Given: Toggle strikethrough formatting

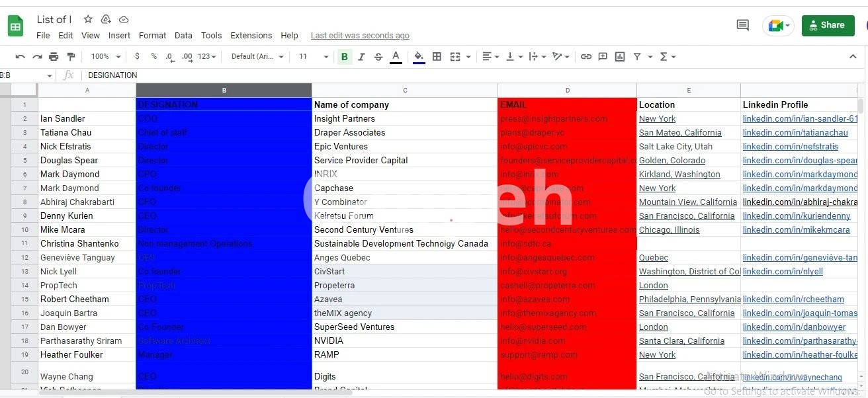Looking at the screenshot, I should pos(378,57).
